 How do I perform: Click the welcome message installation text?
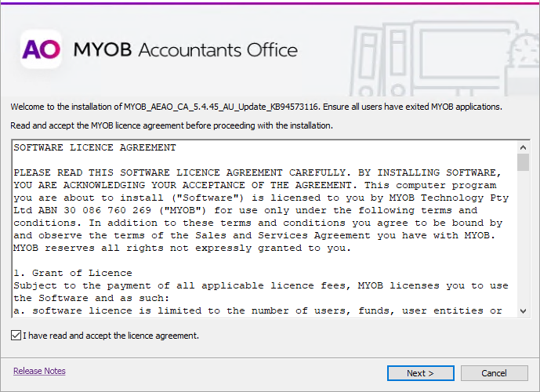256,107
